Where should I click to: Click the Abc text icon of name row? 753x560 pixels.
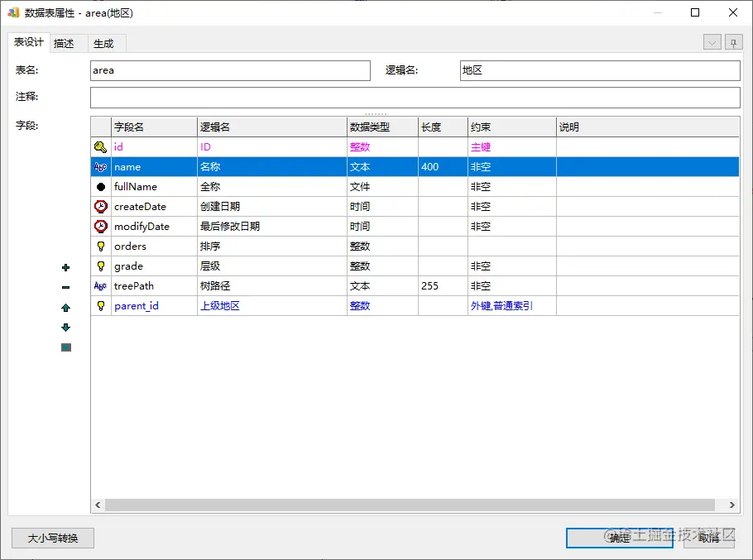100,167
